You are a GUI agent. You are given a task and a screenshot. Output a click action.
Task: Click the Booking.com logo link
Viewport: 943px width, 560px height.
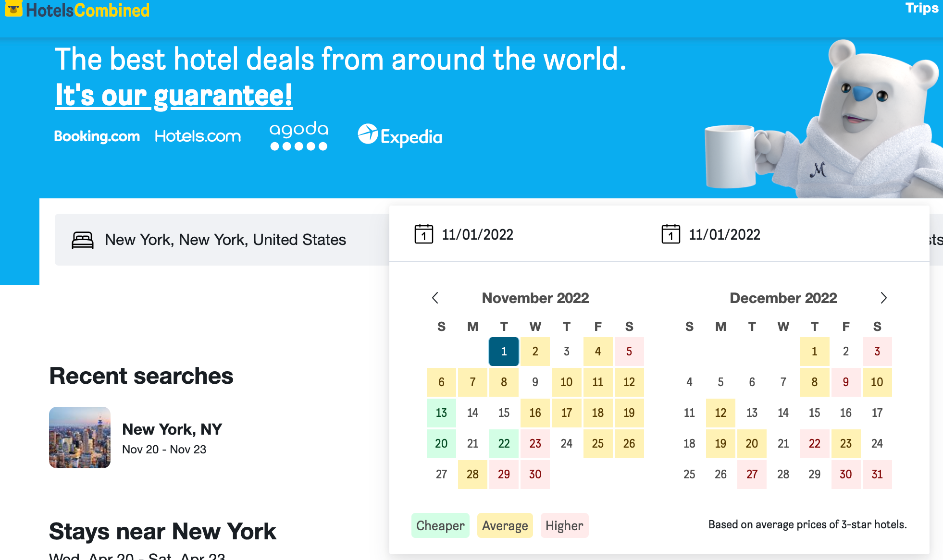click(x=97, y=136)
